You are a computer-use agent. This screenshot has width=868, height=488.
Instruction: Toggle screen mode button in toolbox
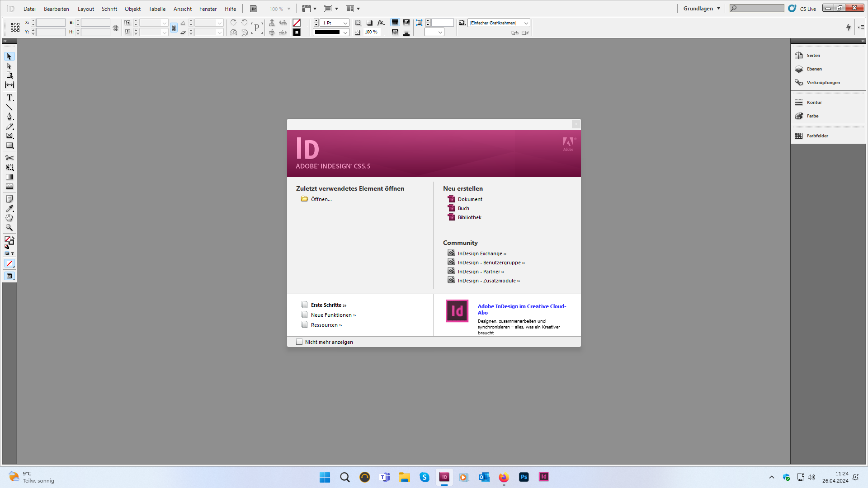[x=9, y=276]
